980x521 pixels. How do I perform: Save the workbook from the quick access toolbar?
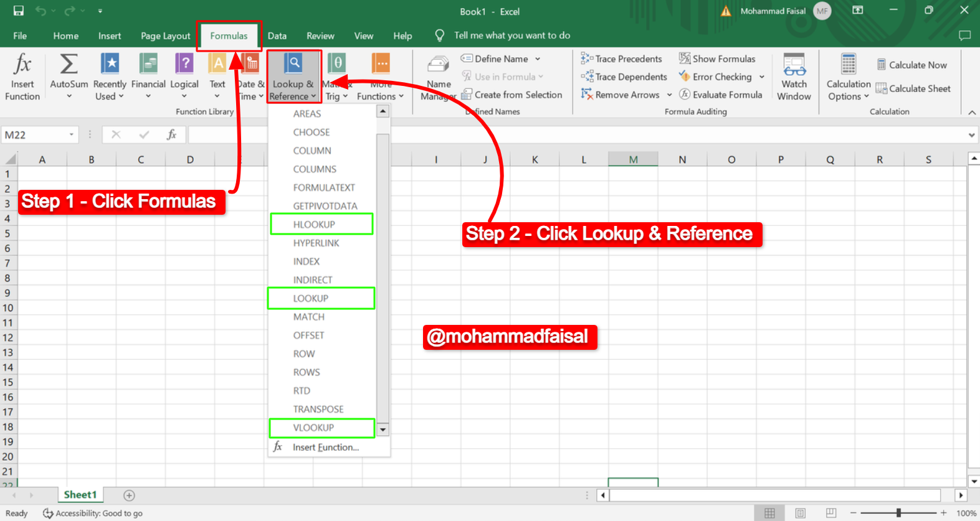pyautogui.click(x=19, y=11)
